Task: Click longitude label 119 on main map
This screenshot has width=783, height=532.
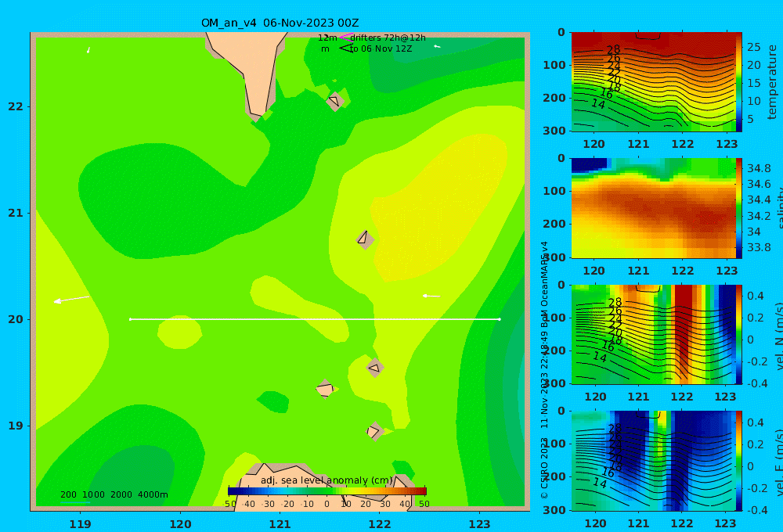Action: (x=80, y=524)
